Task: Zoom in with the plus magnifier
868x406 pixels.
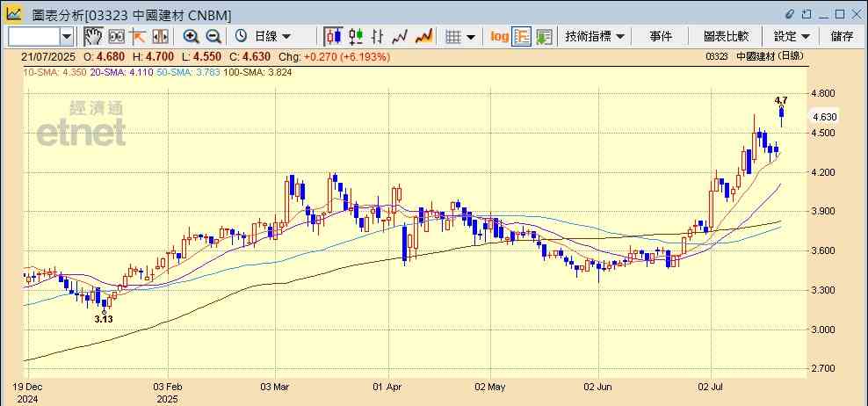Action: click(x=191, y=37)
